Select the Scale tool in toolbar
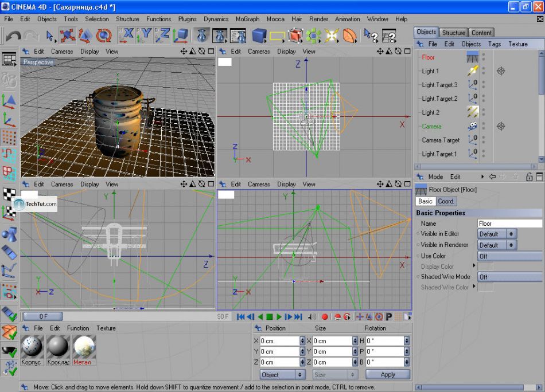Image resolution: width=545 pixels, height=392 pixels. 85,36
